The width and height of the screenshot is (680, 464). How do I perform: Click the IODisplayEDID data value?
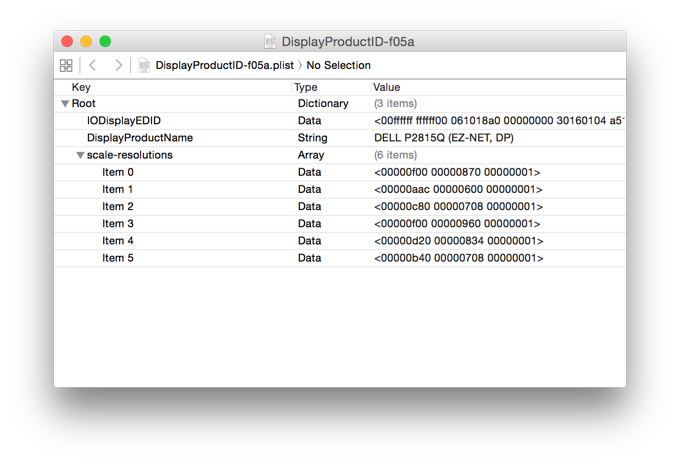499,121
